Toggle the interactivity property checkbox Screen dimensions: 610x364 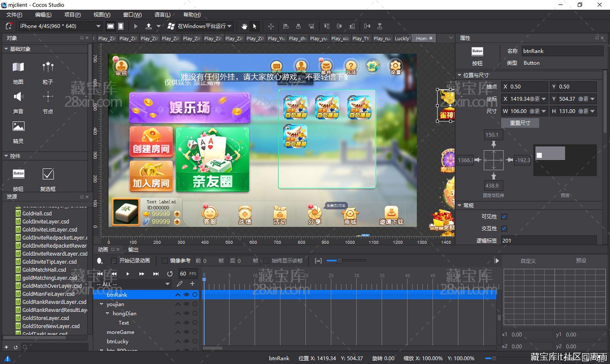504,228
